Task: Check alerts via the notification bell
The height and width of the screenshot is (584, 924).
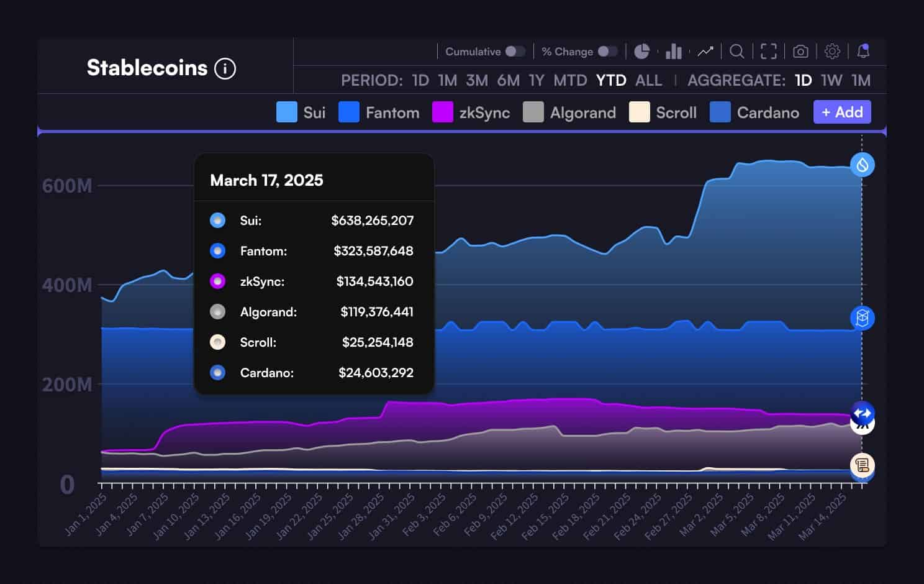Action: tap(863, 52)
